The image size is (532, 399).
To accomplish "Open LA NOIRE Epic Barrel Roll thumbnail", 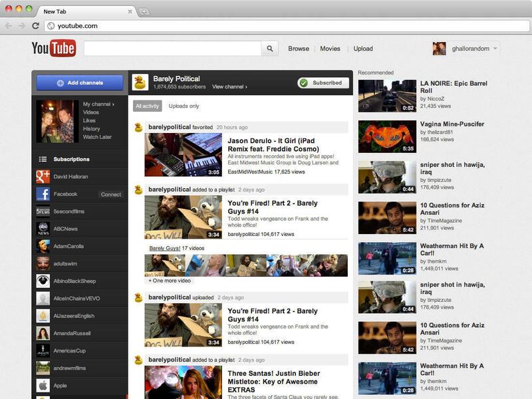I will [x=387, y=96].
